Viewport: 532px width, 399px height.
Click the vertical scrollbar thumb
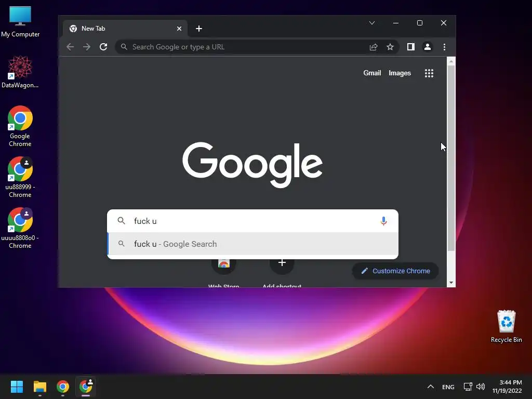click(x=451, y=158)
